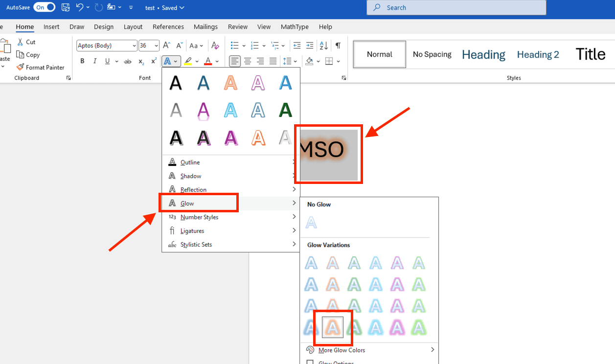The image size is (615, 364).
Task: Click the Save icon in title bar
Action: coord(66,7)
